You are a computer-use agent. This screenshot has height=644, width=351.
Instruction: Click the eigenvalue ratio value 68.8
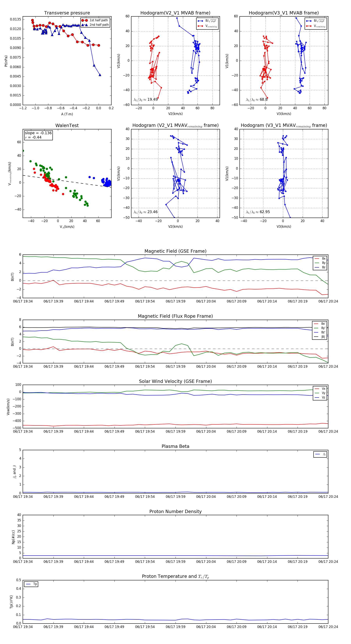[x=264, y=100]
